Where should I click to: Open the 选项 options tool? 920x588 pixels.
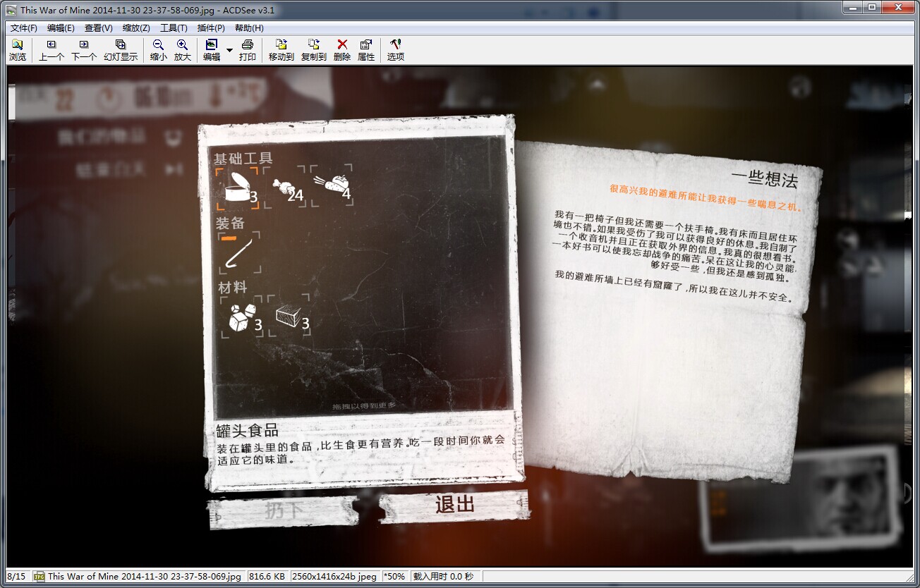(x=396, y=50)
